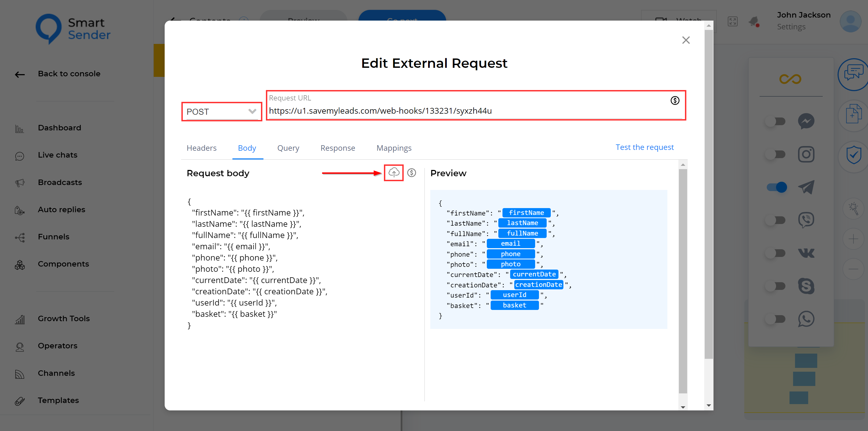Click the Components cubes icon
Image resolution: width=868 pixels, height=431 pixels.
19,265
